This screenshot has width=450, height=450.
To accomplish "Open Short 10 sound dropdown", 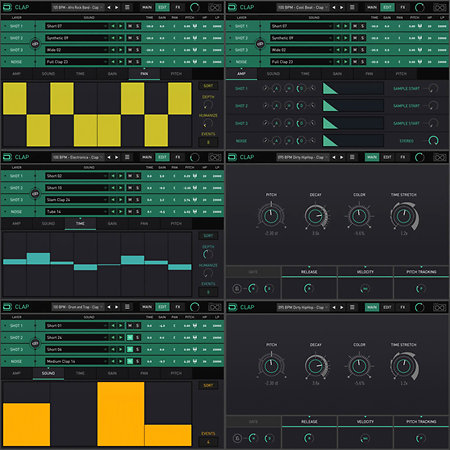I will pyautogui.click(x=77, y=188).
